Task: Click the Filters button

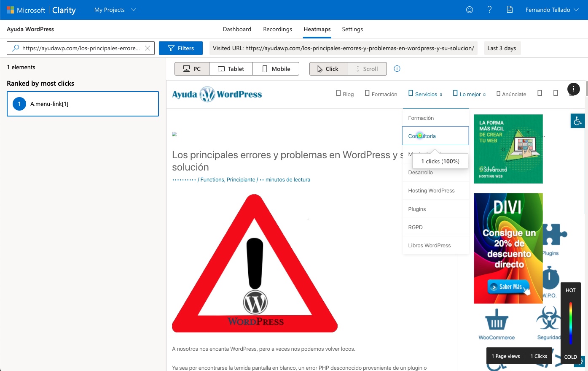Action: pyautogui.click(x=181, y=48)
